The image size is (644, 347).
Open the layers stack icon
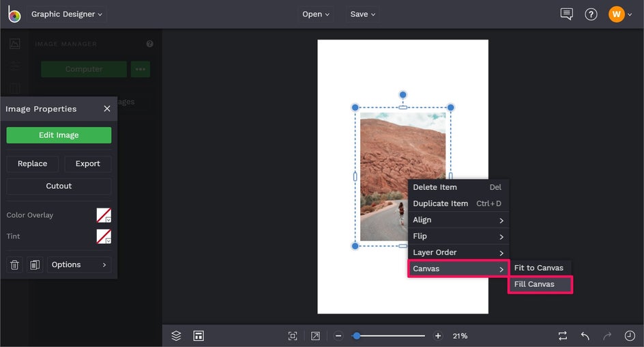pyautogui.click(x=176, y=336)
